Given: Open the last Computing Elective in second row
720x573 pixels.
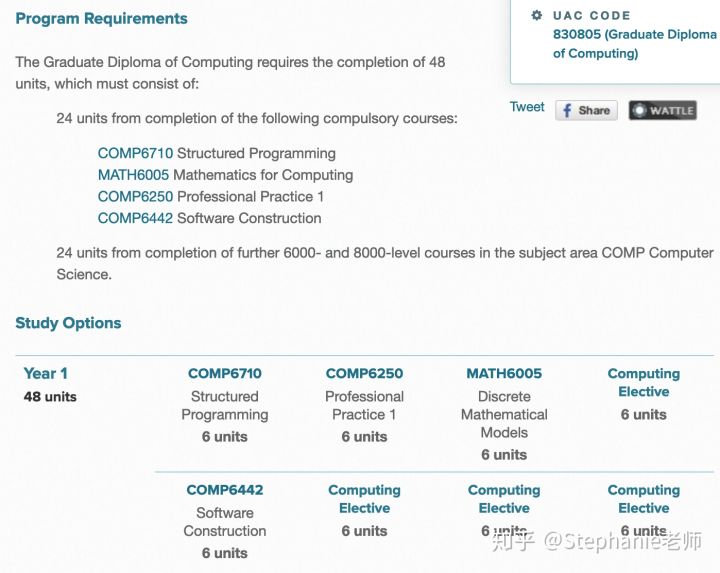Looking at the screenshot, I should click(x=643, y=499).
